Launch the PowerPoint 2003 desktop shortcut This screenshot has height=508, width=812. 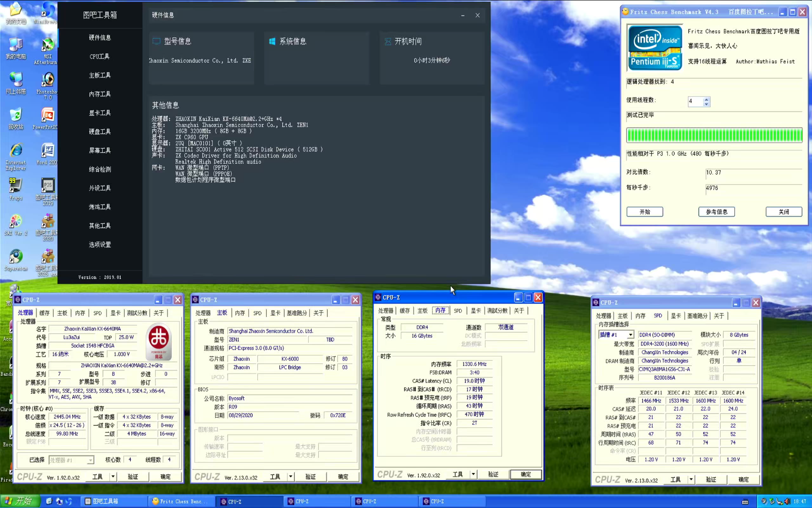tap(46, 119)
